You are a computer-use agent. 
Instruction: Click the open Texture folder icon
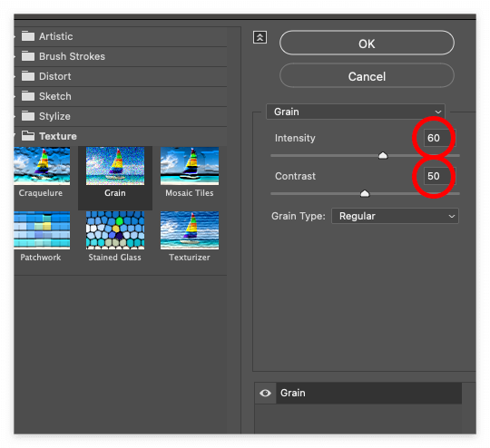pyautogui.click(x=28, y=136)
